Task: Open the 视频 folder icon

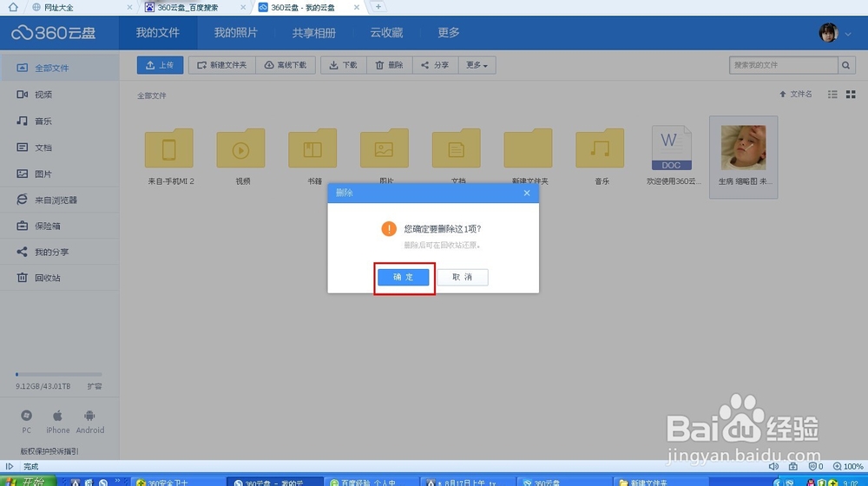Action: [240, 148]
